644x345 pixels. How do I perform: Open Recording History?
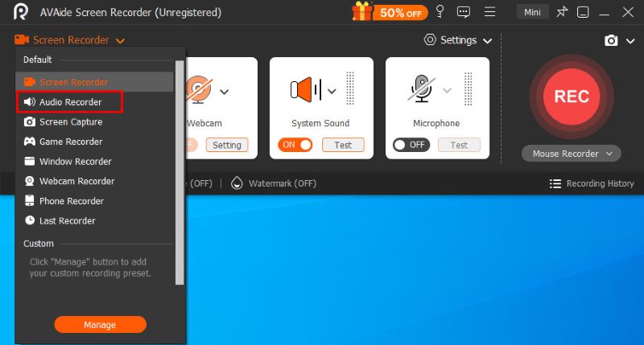600,183
